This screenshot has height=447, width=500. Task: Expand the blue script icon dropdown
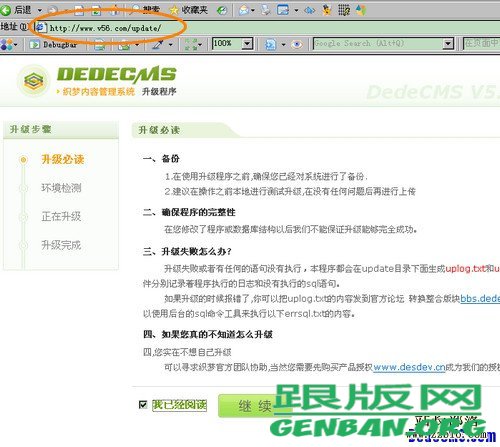pos(284,44)
